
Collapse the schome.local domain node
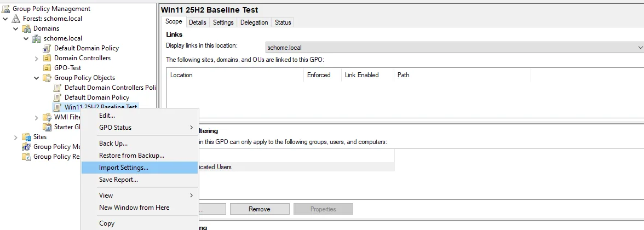click(x=26, y=38)
